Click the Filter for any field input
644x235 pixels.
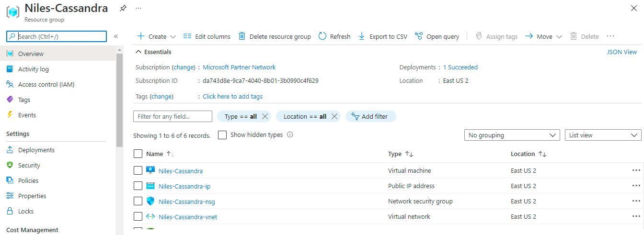point(172,116)
